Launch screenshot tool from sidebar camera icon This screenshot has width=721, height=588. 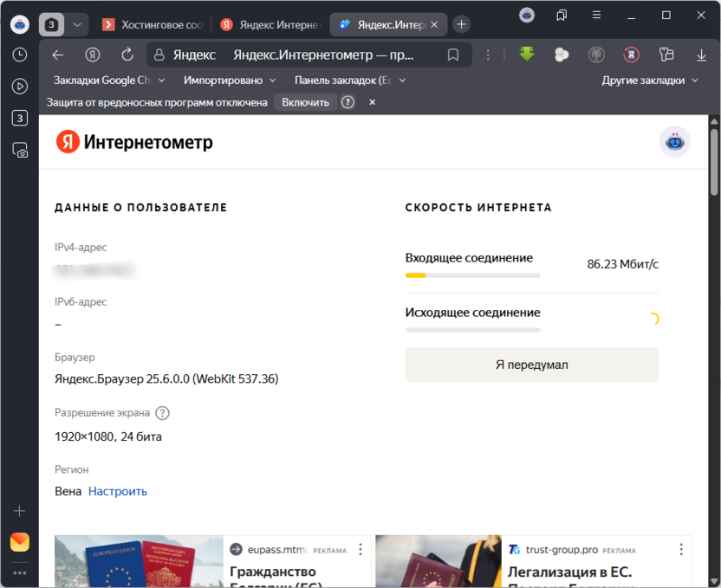[x=19, y=150]
